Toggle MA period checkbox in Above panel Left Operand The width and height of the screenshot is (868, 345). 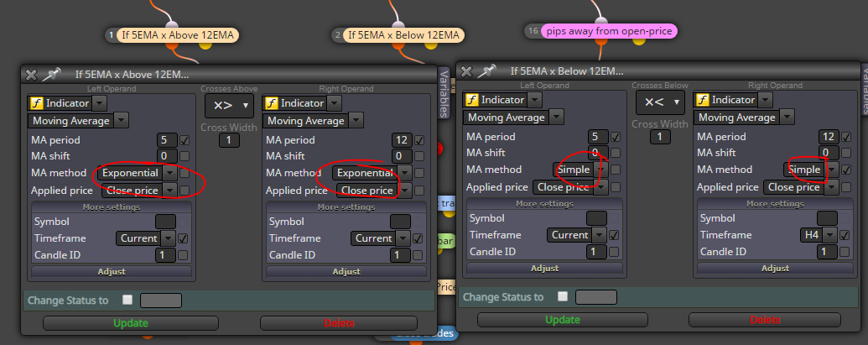(185, 140)
